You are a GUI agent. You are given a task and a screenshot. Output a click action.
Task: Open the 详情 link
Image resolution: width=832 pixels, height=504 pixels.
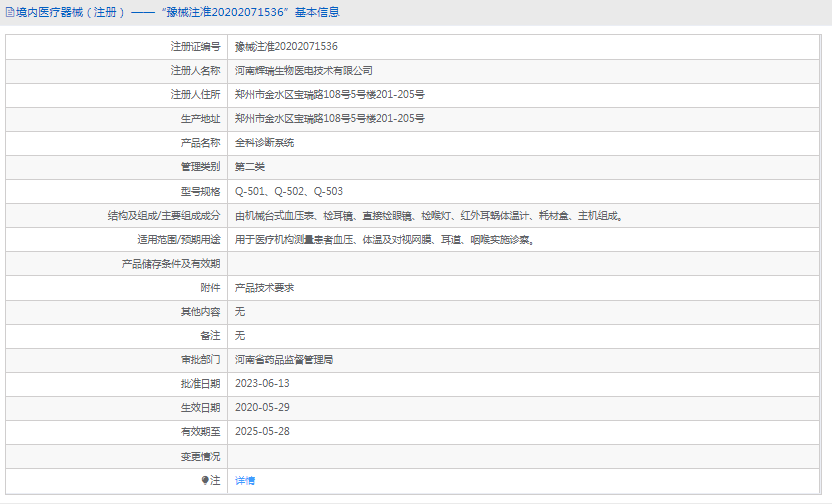point(245,480)
